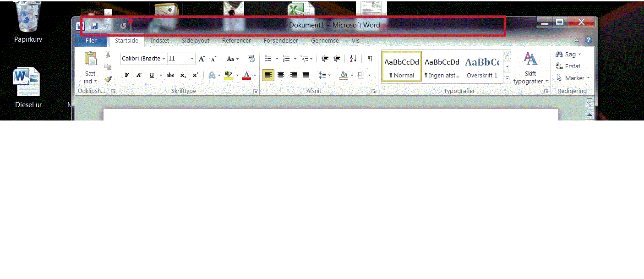
Task: Click the multilevel list icon
Action: (x=304, y=59)
